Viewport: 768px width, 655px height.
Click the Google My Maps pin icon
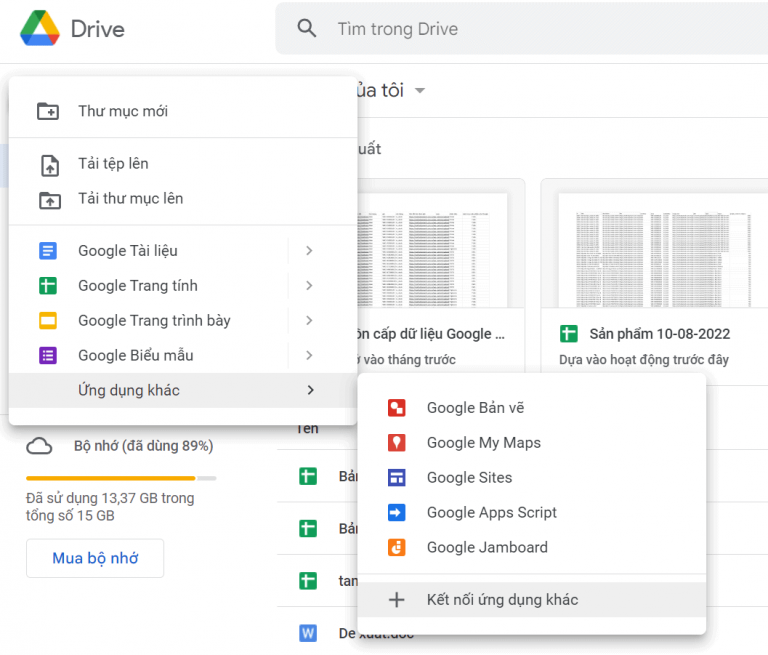pyautogui.click(x=396, y=442)
